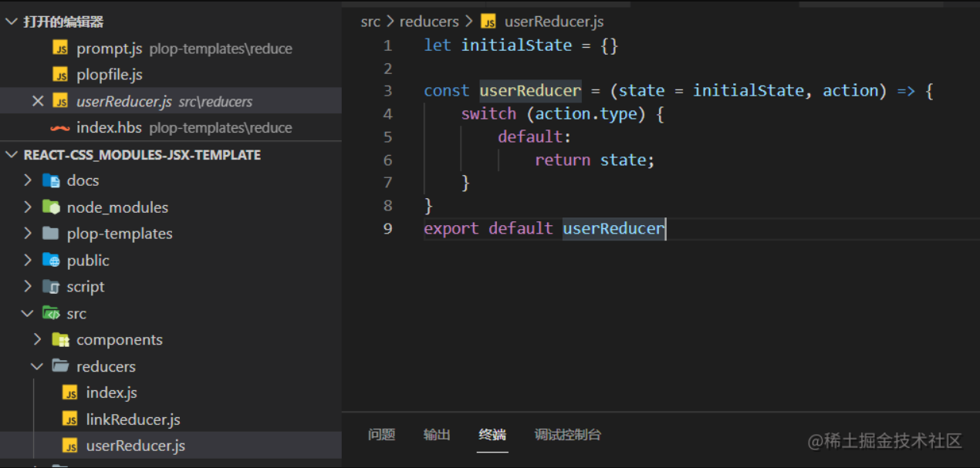Click the docs folder name

point(83,180)
